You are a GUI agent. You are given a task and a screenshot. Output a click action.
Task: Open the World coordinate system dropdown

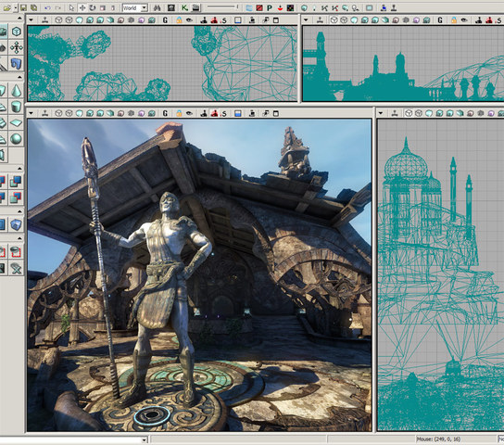tap(145, 7)
